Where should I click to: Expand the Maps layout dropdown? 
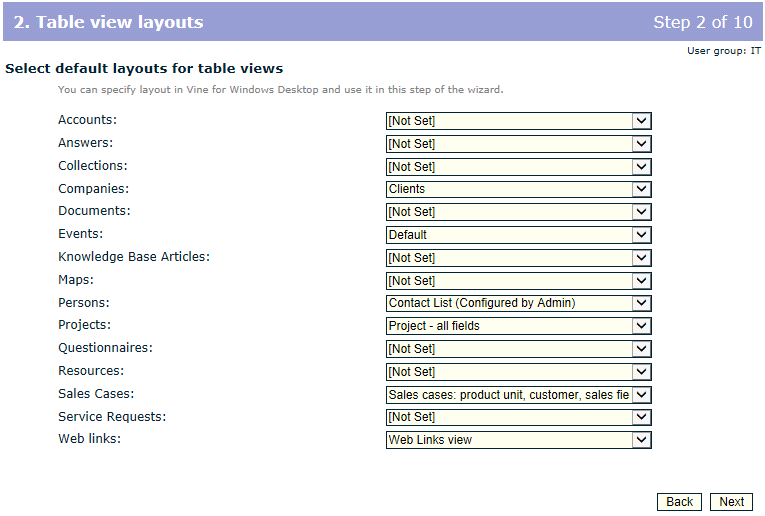click(x=519, y=281)
